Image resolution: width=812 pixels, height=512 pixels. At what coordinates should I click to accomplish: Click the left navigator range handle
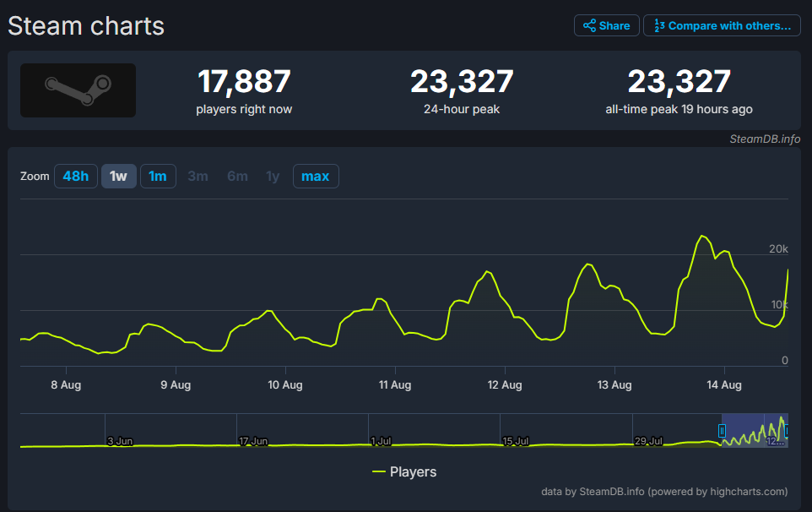point(722,430)
